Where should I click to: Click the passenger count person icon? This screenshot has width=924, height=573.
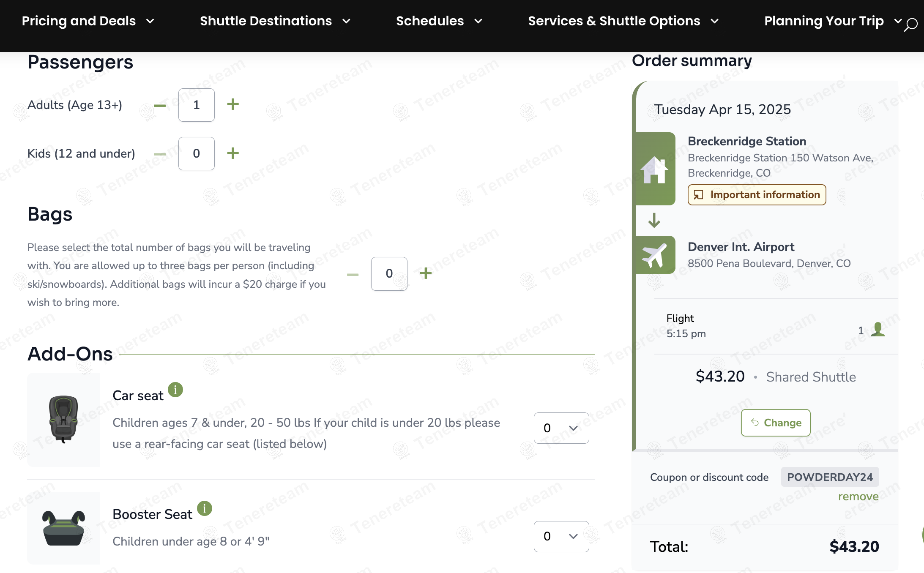[x=878, y=330]
